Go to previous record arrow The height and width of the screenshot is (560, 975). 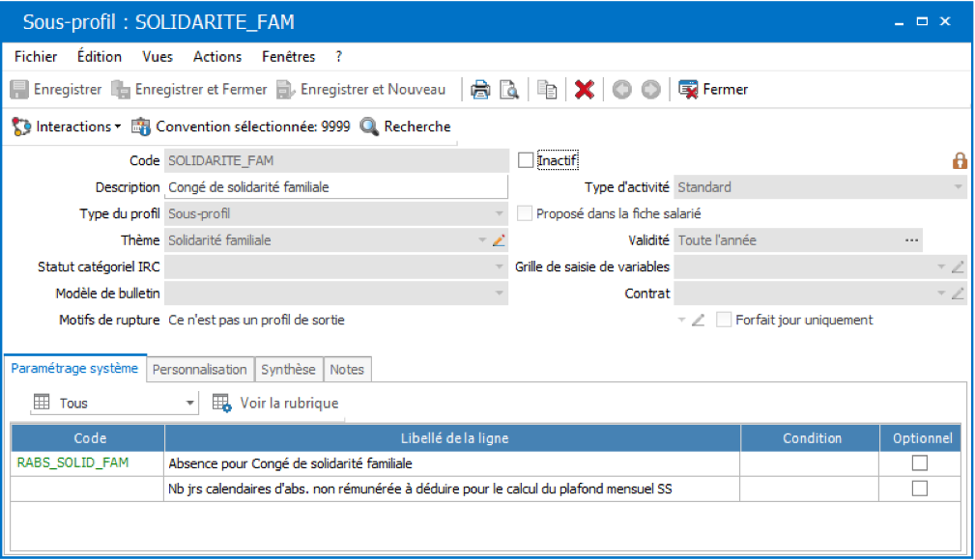pyautogui.click(x=621, y=90)
